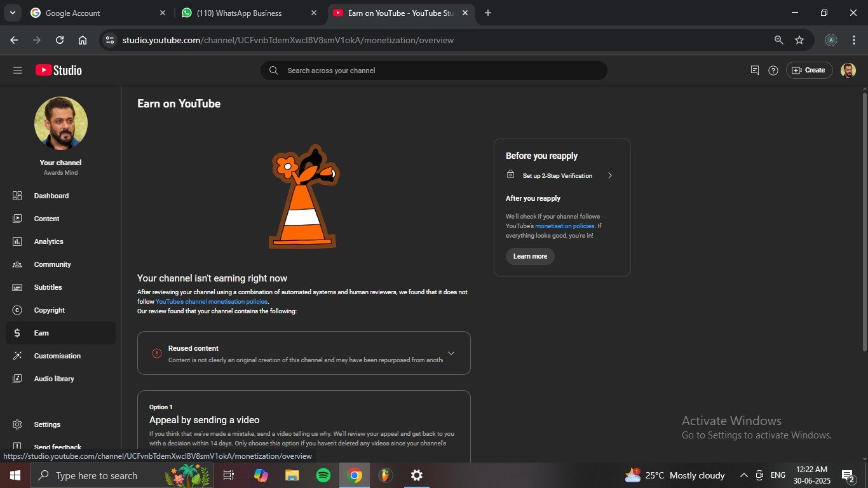Switch to the WhatsApp Business tab
The width and height of the screenshot is (868, 488).
(248, 13)
